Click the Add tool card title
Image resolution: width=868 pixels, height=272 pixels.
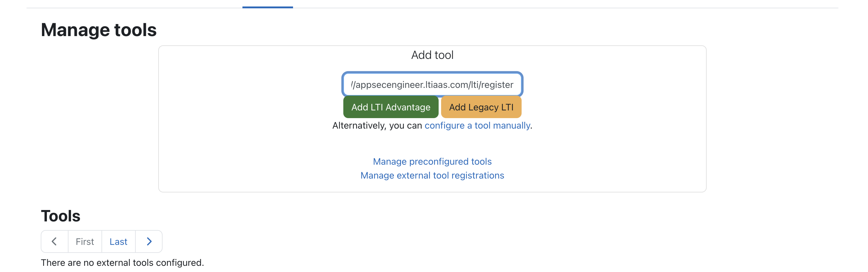click(x=432, y=55)
